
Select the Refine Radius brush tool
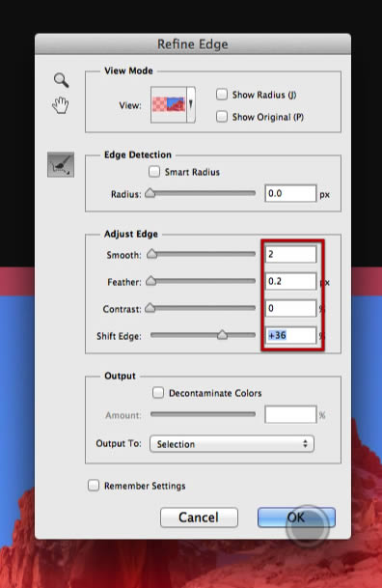pos(61,165)
